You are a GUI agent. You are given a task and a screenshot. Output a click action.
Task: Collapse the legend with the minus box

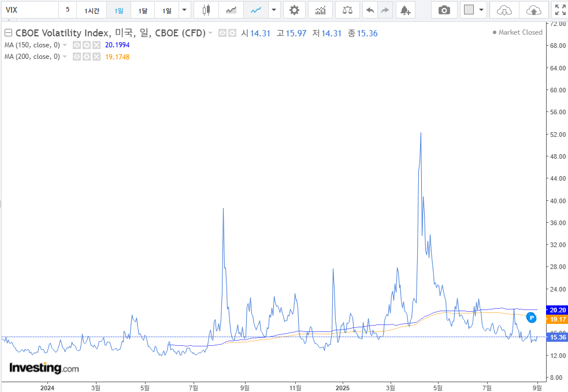(8, 33)
